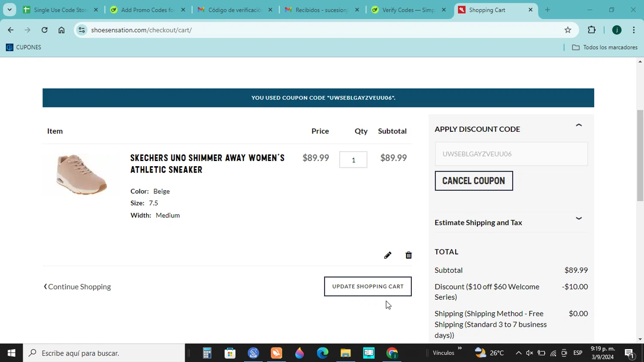Viewport: 644px width, 362px height.
Task: View site information icon in address bar
Action: click(x=82, y=30)
